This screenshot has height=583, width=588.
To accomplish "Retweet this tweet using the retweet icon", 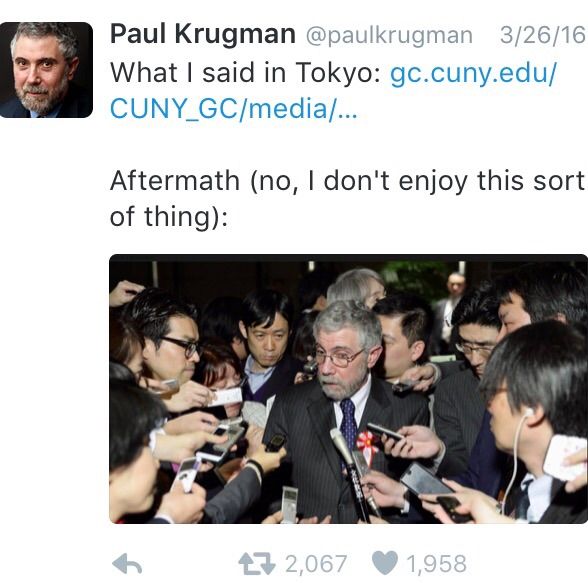I will click(x=257, y=564).
